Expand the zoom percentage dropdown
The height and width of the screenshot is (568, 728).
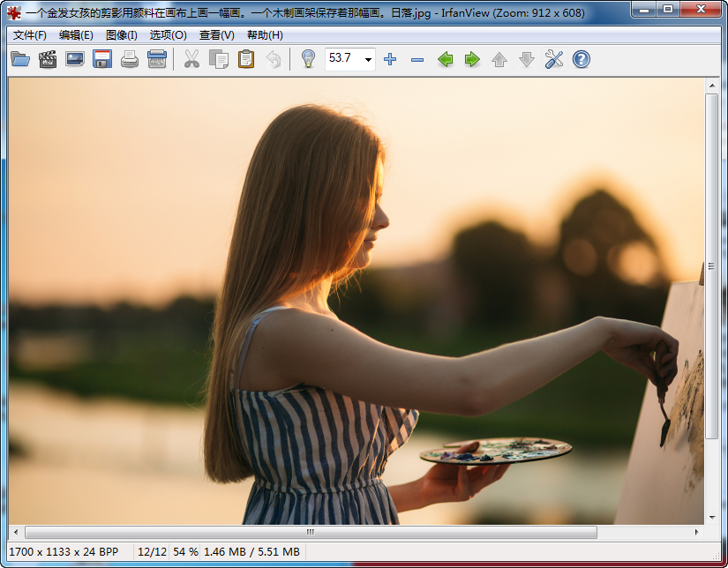pyautogui.click(x=368, y=59)
